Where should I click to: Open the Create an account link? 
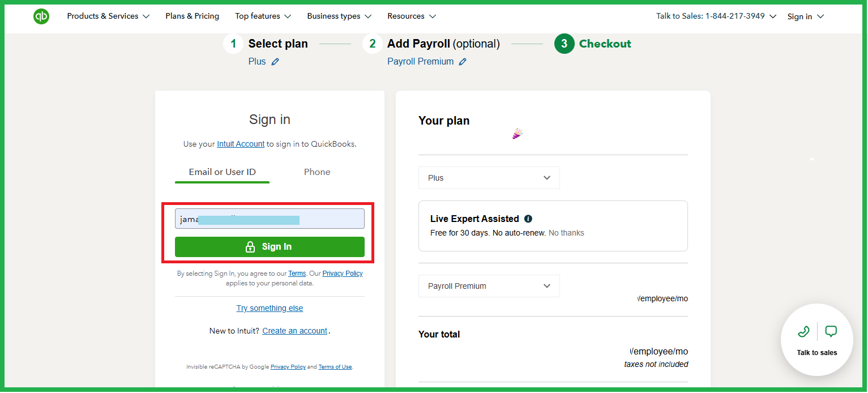click(x=295, y=331)
